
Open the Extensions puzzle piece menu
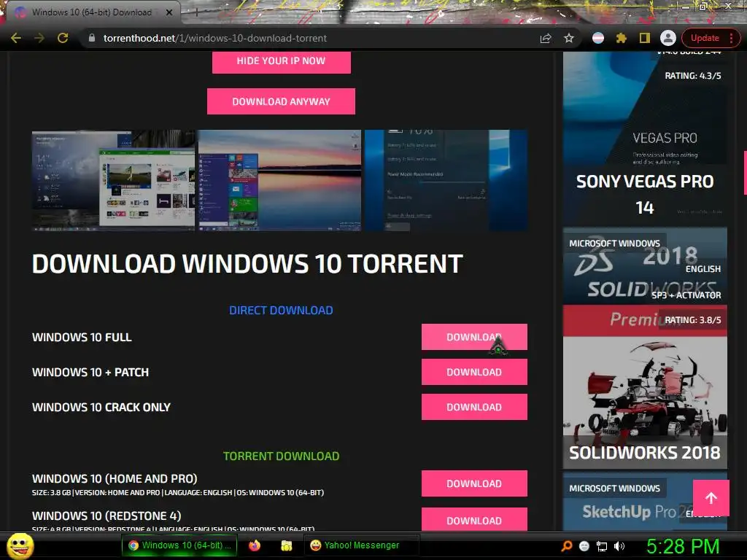(x=621, y=38)
